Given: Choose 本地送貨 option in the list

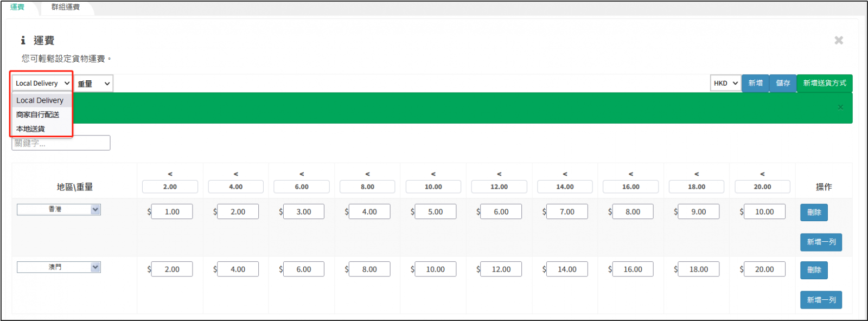Looking at the screenshot, I should 31,129.
